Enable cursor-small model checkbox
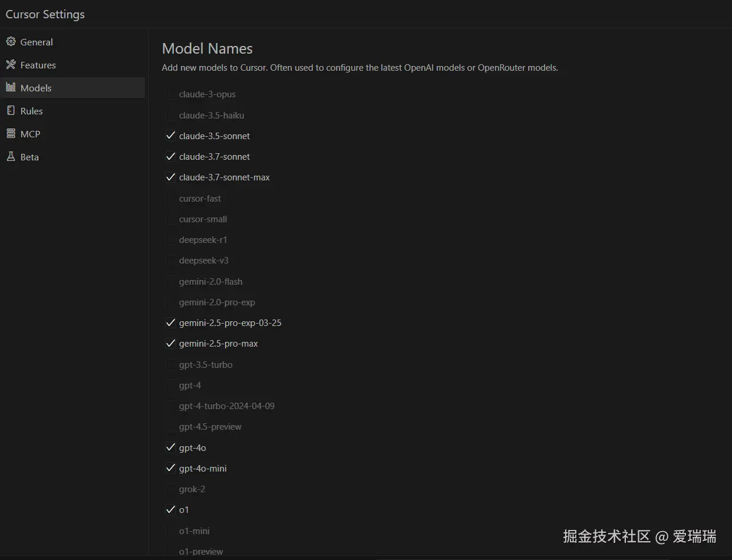The image size is (732, 560). (171, 219)
